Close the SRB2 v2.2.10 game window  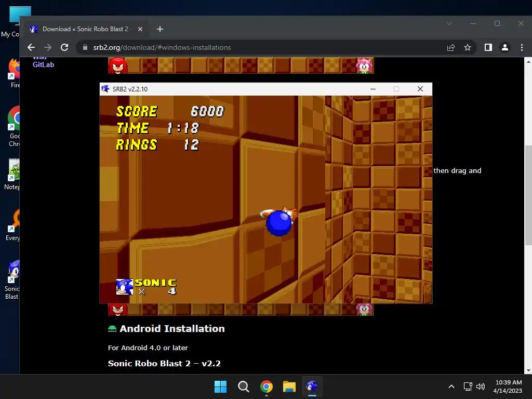pos(420,89)
